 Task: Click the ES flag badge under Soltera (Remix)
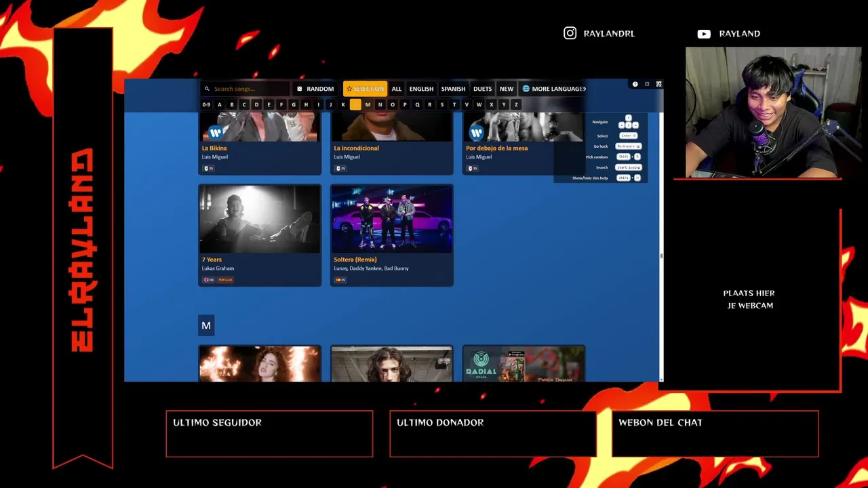click(340, 280)
